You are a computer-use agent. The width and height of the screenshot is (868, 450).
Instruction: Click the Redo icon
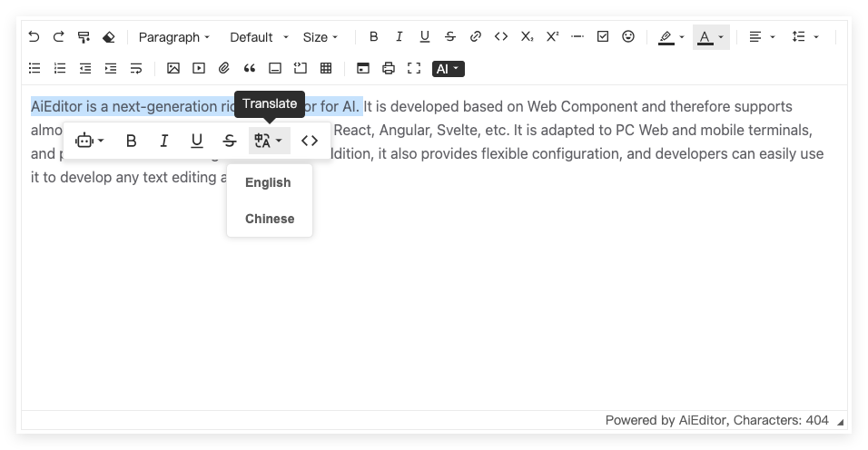pyautogui.click(x=59, y=37)
